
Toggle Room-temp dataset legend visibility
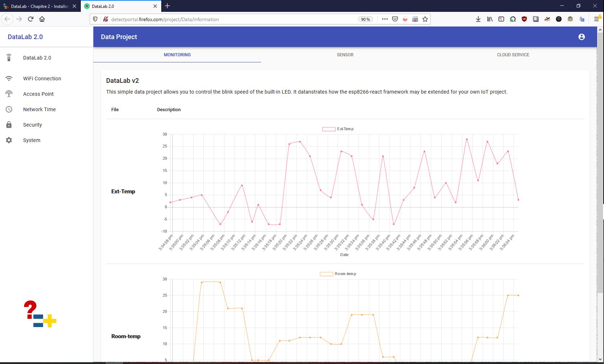coord(338,274)
